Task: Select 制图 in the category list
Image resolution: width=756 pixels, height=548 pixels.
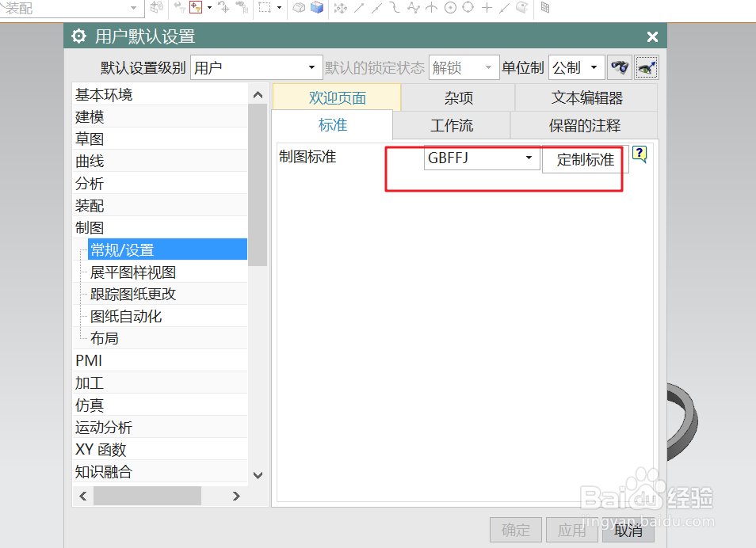Action: (x=160, y=227)
